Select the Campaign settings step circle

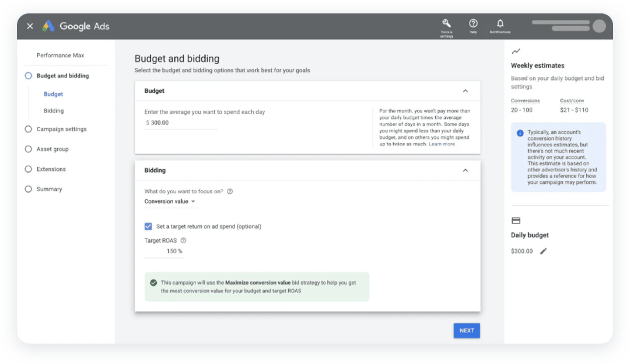point(28,129)
